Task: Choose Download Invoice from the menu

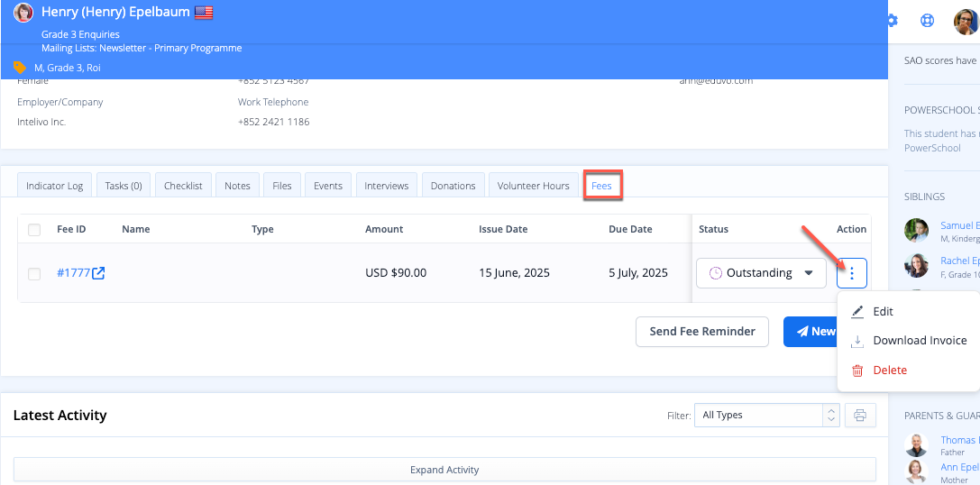Action: click(x=920, y=341)
